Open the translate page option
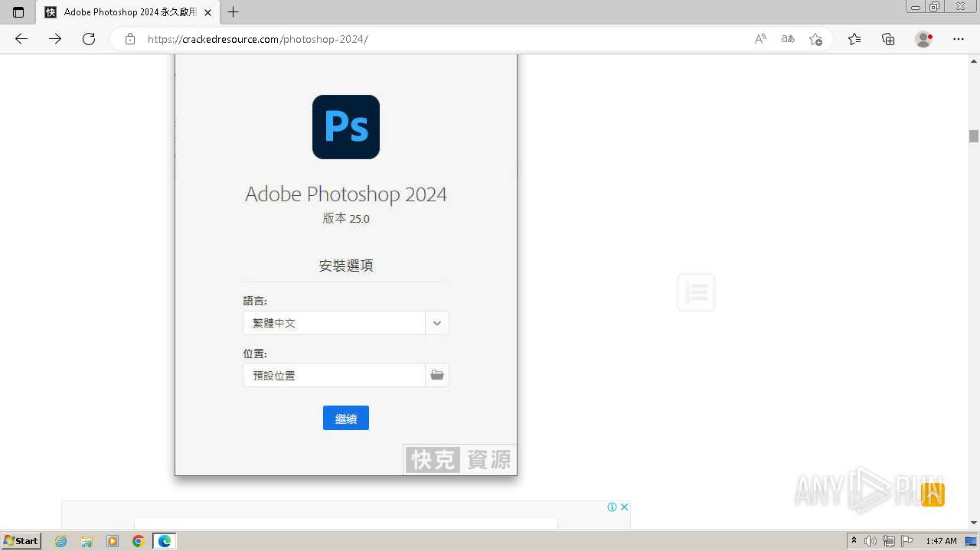The width and height of the screenshot is (980, 551). 788,39
